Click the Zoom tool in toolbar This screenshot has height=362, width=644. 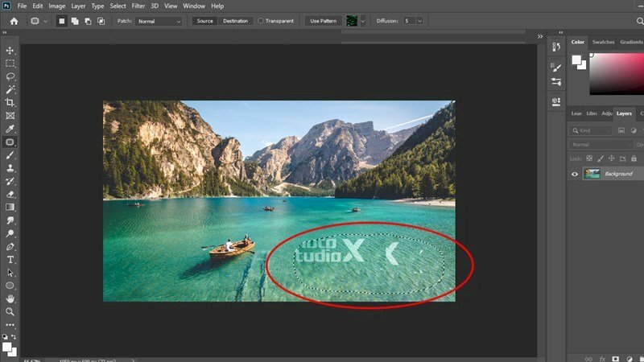(x=10, y=311)
